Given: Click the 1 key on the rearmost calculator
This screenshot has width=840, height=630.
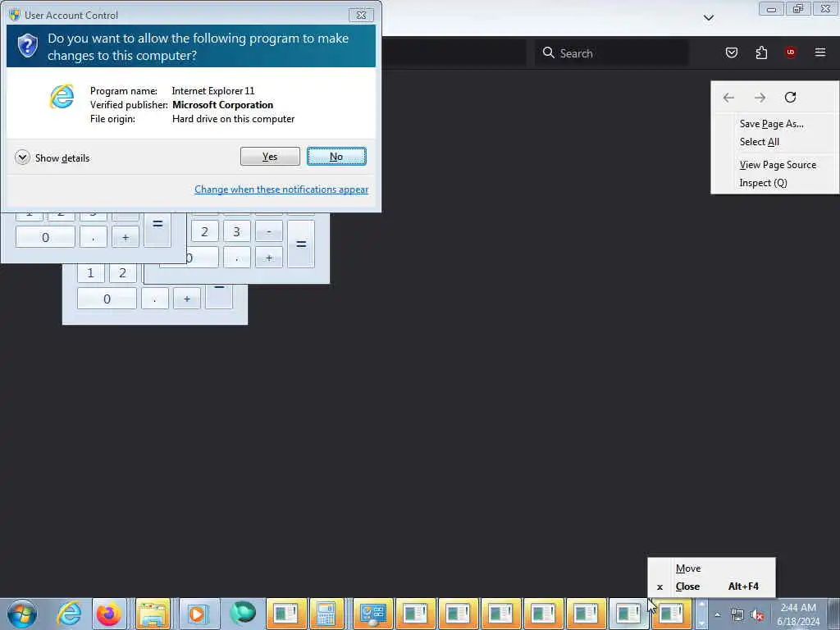Looking at the screenshot, I should point(90,273).
